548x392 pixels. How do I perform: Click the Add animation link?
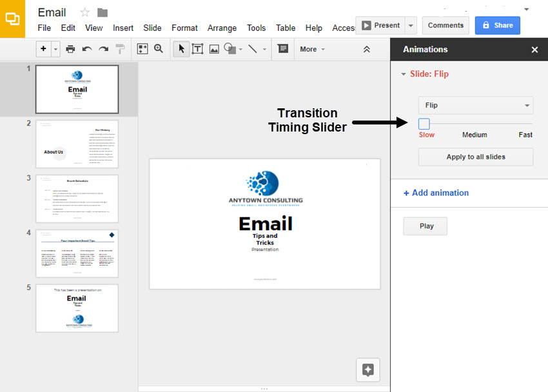click(x=436, y=193)
